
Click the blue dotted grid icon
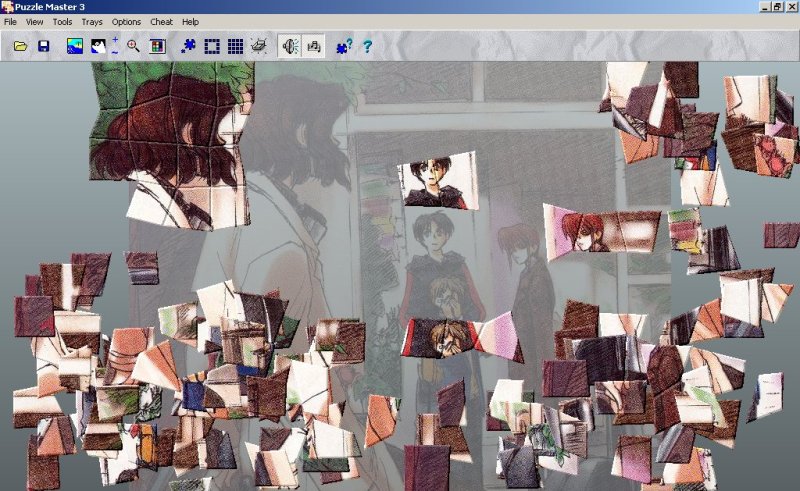pyautogui.click(x=235, y=46)
